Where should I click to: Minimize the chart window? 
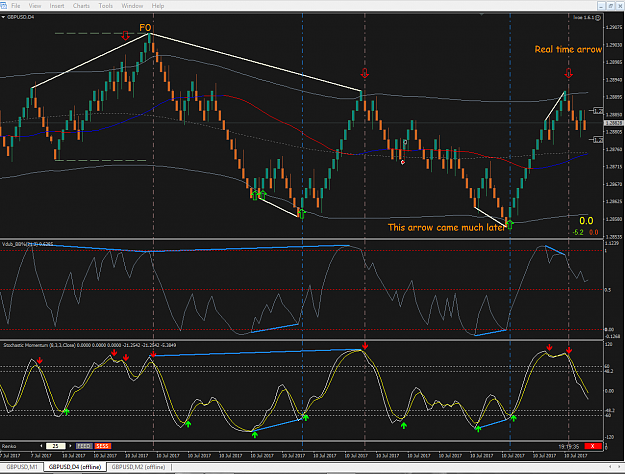click(x=601, y=6)
